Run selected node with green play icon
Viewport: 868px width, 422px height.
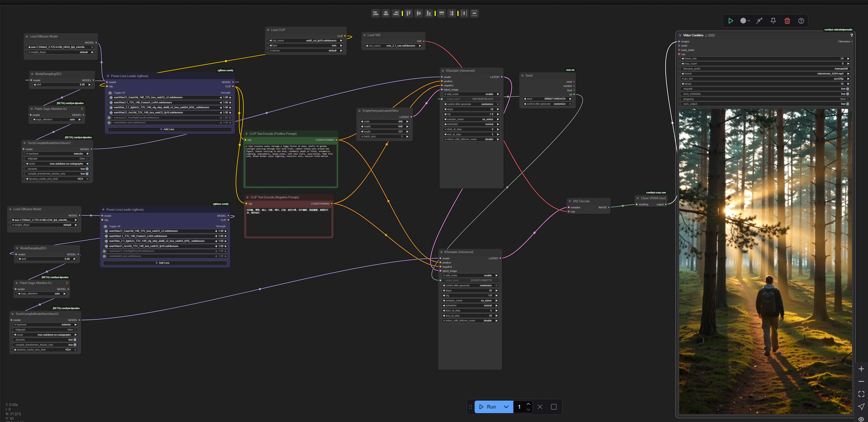point(730,21)
